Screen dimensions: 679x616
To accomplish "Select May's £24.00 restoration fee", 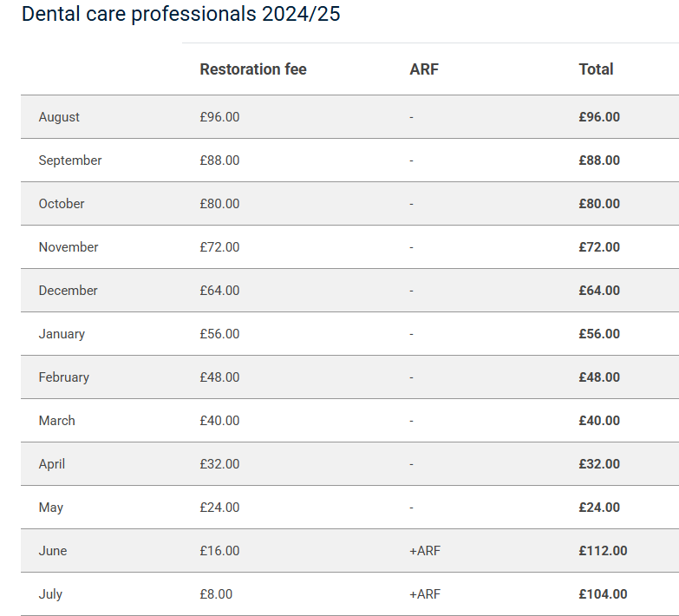I will coord(219,508).
